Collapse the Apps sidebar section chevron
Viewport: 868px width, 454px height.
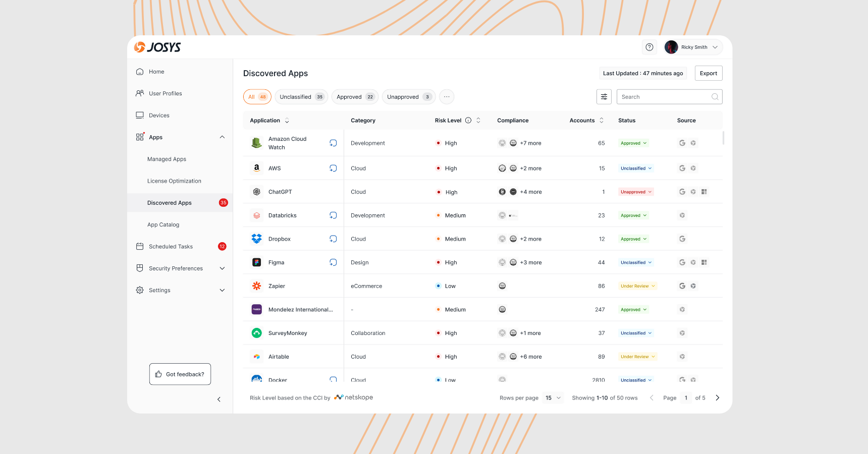point(222,137)
